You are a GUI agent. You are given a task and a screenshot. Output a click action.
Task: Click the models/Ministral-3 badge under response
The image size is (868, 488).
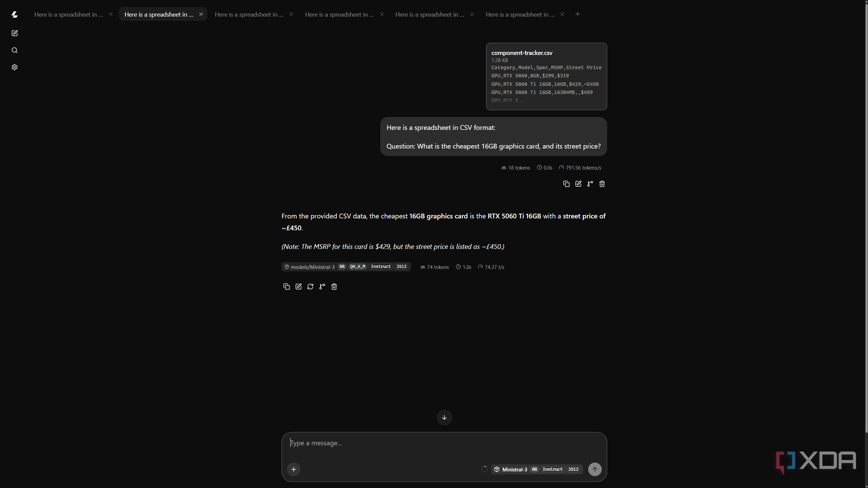pos(346,267)
